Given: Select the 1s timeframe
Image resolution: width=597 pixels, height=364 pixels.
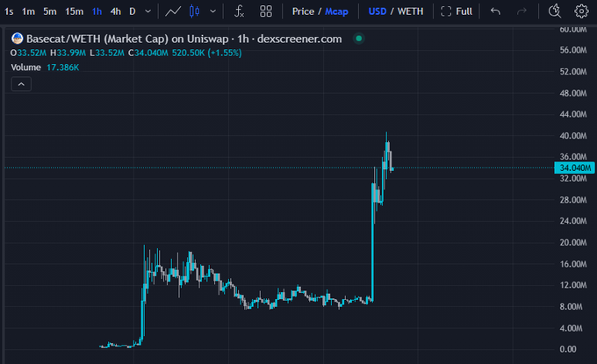Looking at the screenshot, I should [9, 11].
